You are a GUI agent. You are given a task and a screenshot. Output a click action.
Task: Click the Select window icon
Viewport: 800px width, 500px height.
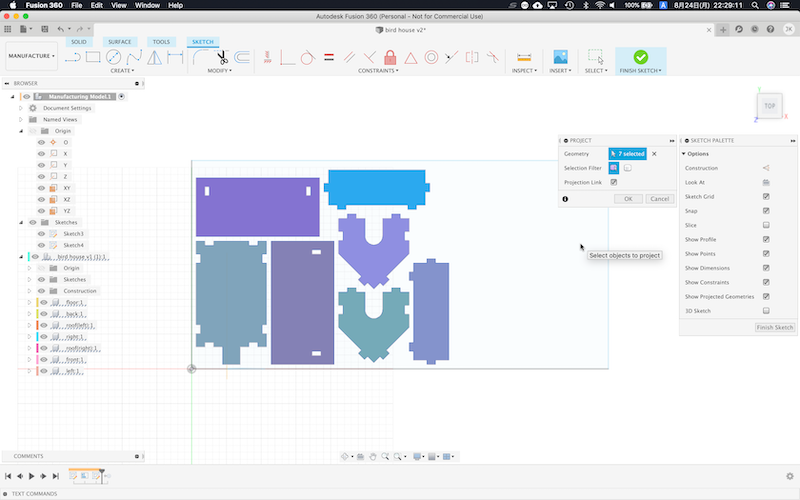[x=595, y=57]
